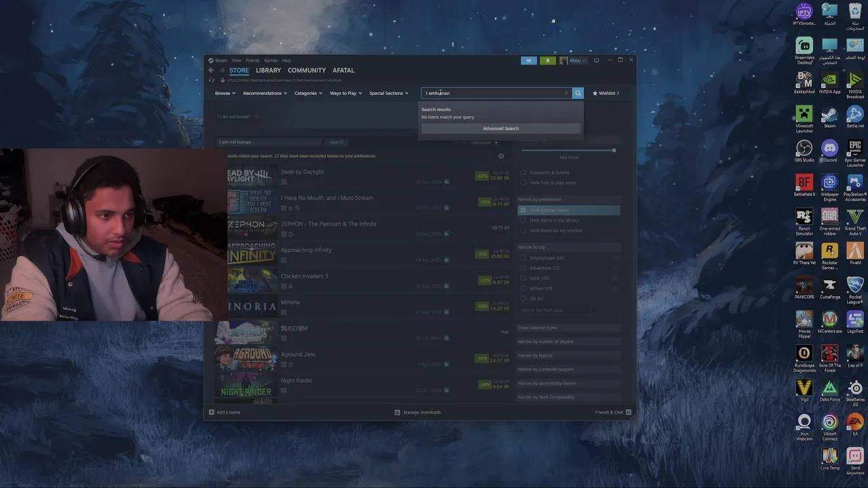
Task: Open NVIDIA App shortcut
Action: pyautogui.click(x=830, y=83)
